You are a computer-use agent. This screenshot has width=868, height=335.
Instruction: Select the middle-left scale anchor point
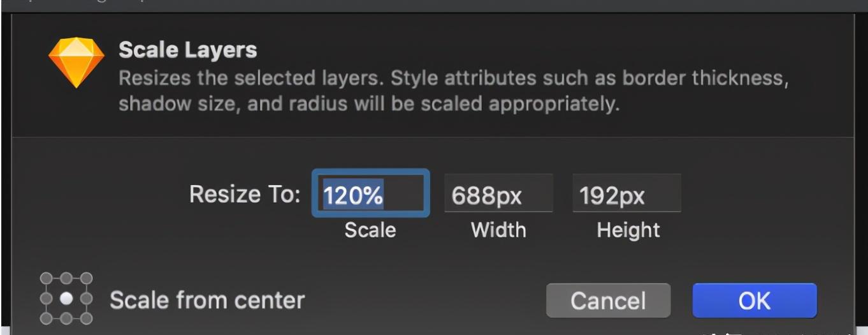point(46,298)
